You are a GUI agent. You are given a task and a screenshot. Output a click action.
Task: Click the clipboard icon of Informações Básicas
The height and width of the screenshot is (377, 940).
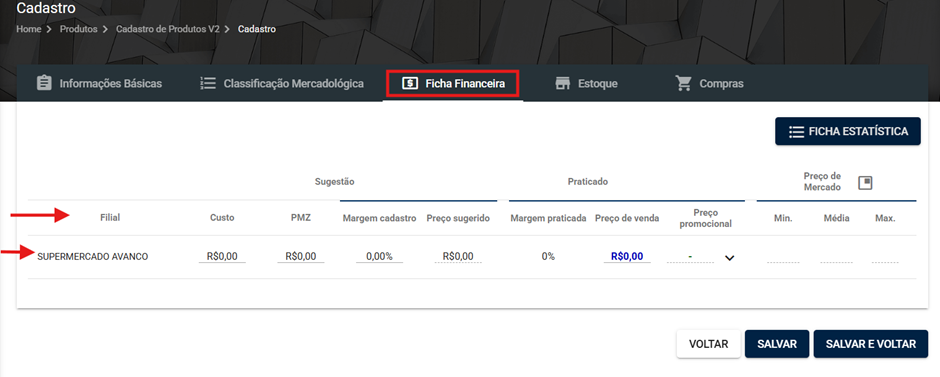[x=44, y=83]
